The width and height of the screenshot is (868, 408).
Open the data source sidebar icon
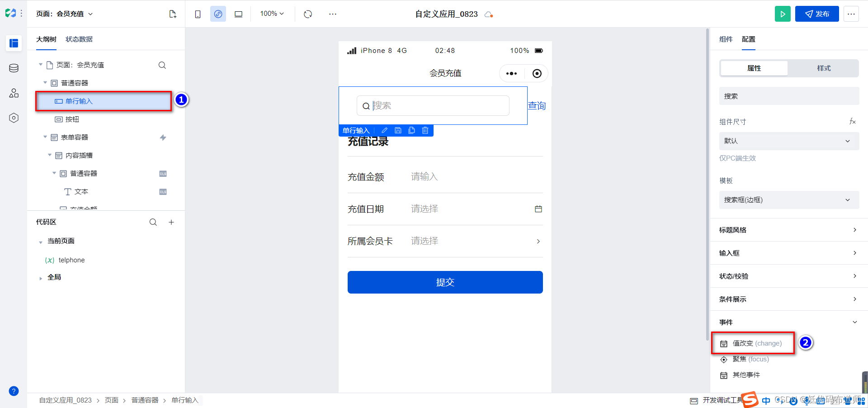tap(14, 68)
